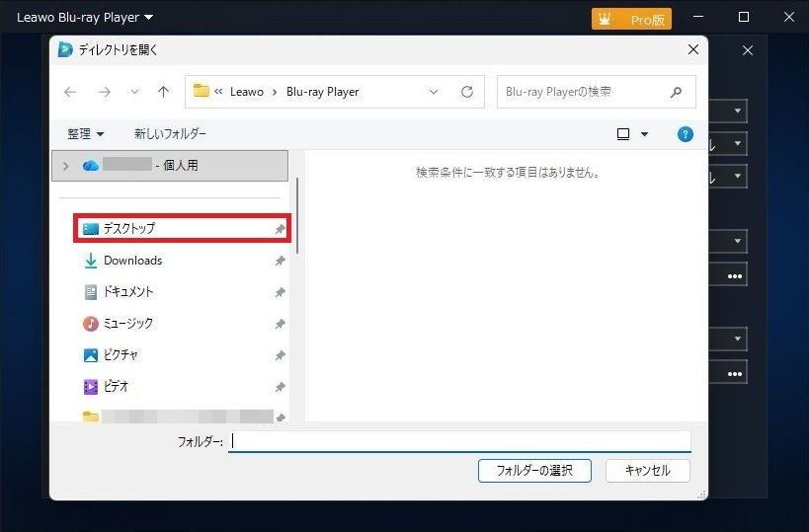Viewport: 809px width, 532px height.
Task: Click the Pro版 crown upgrade button
Action: click(x=631, y=19)
